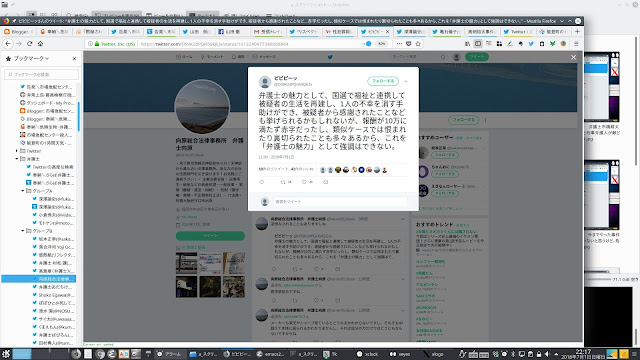
Task: Open Twitter ホーム navigation item
Action: pos(184,57)
